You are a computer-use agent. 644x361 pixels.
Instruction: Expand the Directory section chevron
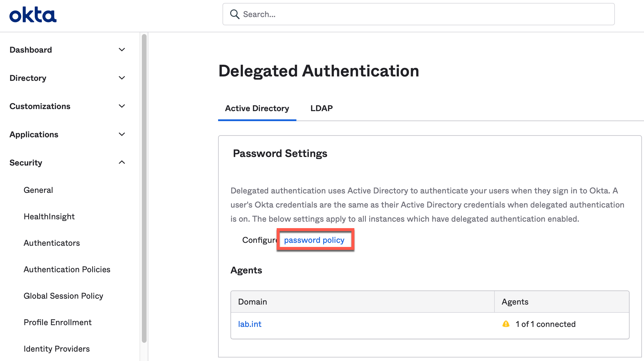tap(122, 78)
